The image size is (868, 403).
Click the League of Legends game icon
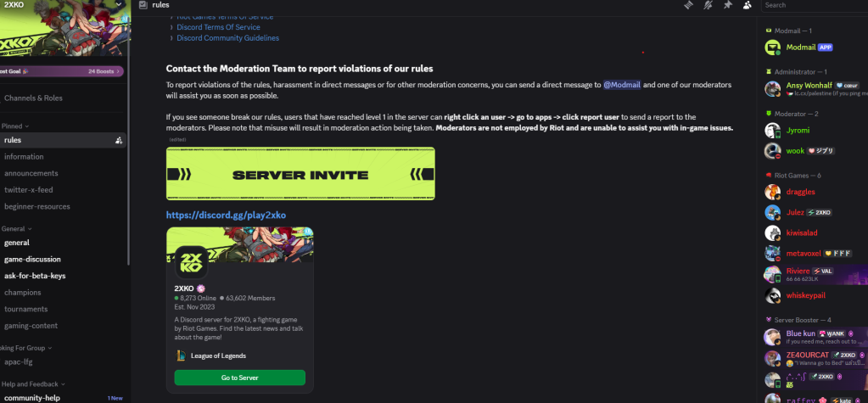pyautogui.click(x=181, y=355)
